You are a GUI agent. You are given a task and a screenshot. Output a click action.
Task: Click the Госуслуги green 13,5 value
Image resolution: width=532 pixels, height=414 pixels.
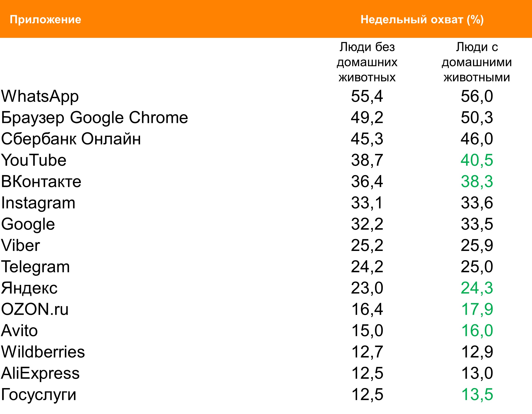click(x=477, y=395)
